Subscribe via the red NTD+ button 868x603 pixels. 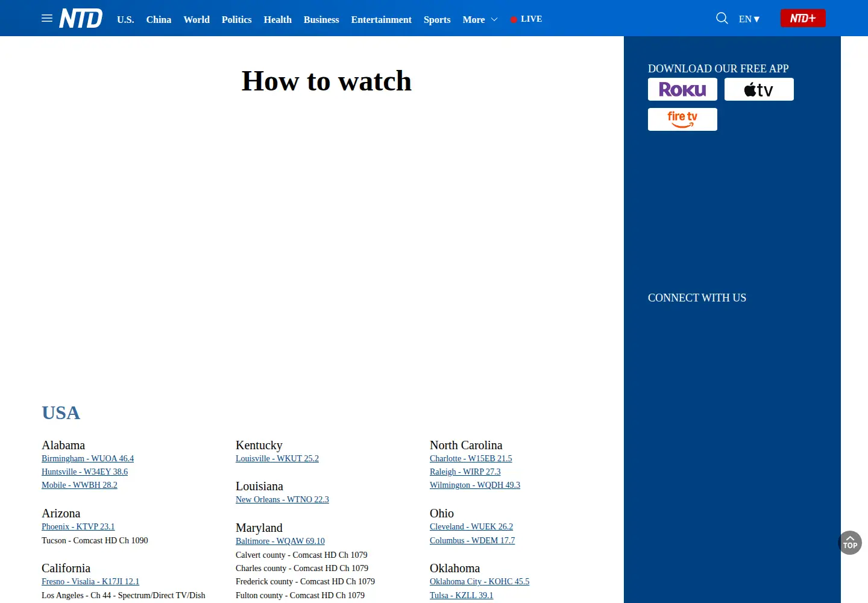(x=803, y=19)
